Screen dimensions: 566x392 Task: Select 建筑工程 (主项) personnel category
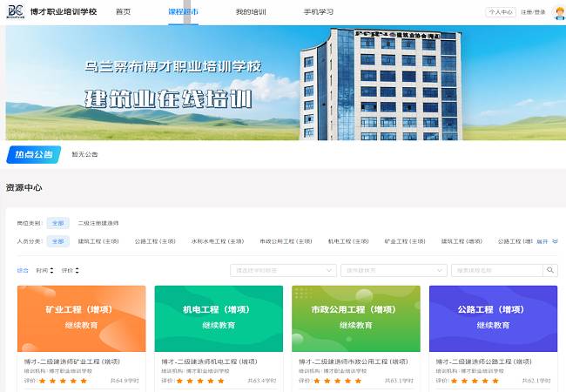coord(98,241)
